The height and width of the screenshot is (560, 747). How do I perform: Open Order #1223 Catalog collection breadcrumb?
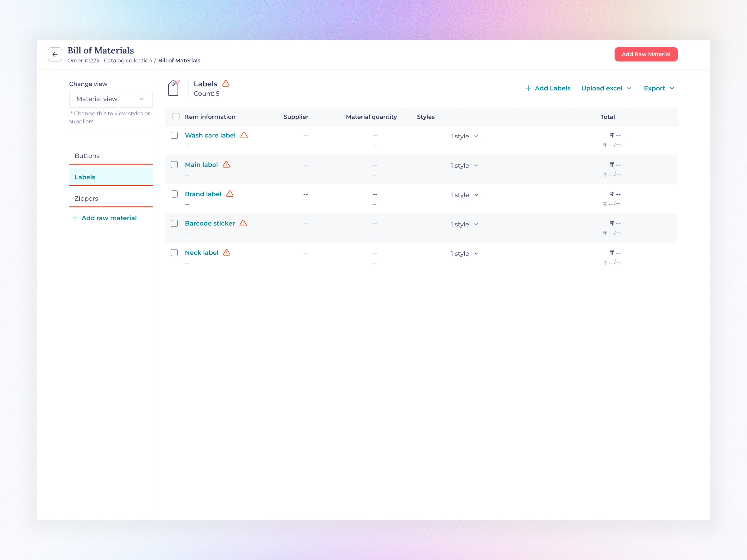(x=109, y=60)
